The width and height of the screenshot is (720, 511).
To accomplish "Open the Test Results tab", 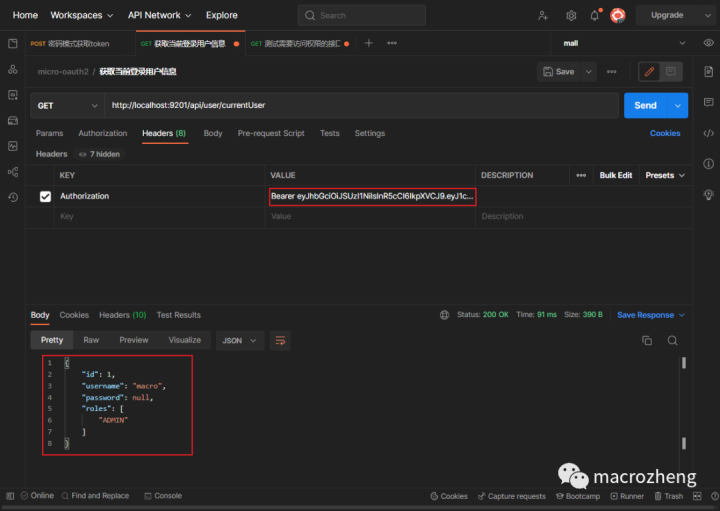I will pyautogui.click(x=178, y=315).
